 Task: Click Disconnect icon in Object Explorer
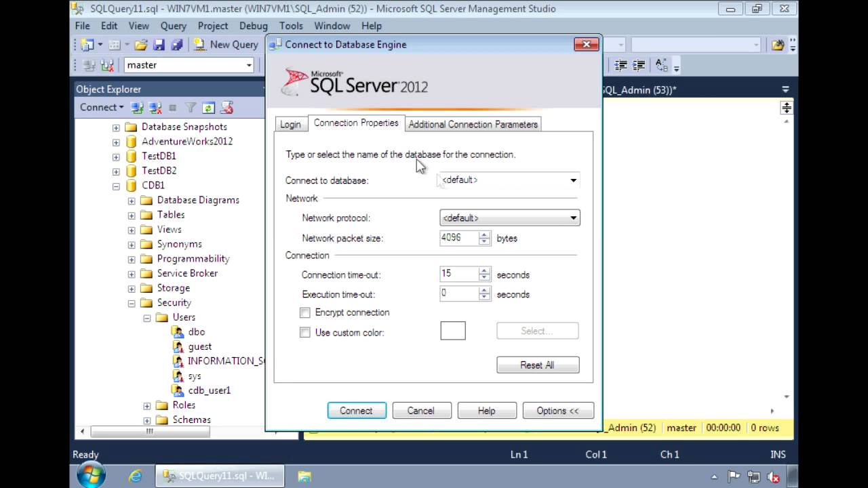click(x=155, y=108)
